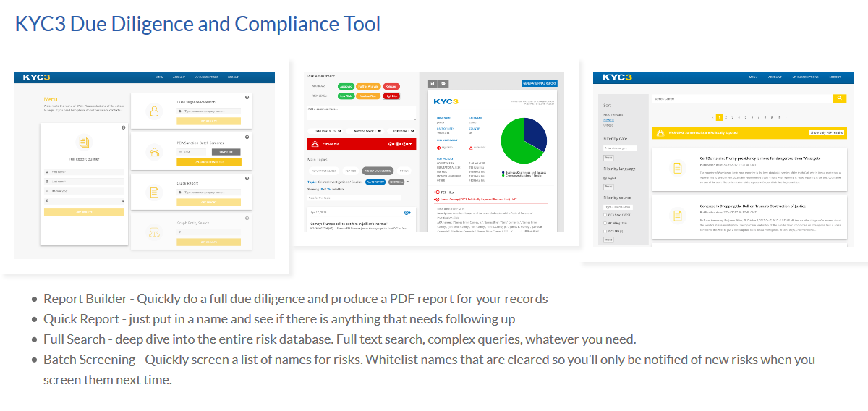
Task: Open MY SUBSCRIPTIONS in the menu screenshot header
Action: pyautogui.click(x=205, y=77)
